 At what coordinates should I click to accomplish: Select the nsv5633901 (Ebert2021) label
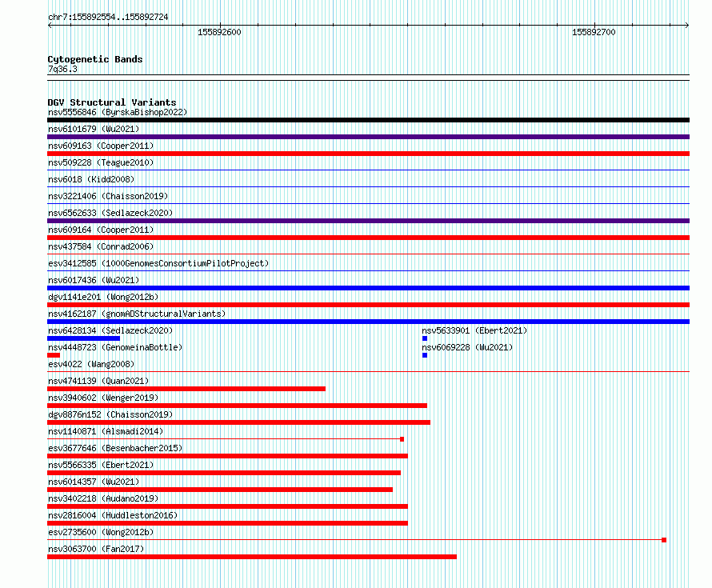click(474, 330)
